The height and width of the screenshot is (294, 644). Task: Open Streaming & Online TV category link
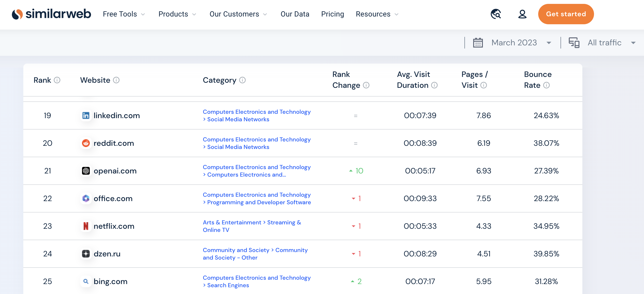(x=252, y=226)
